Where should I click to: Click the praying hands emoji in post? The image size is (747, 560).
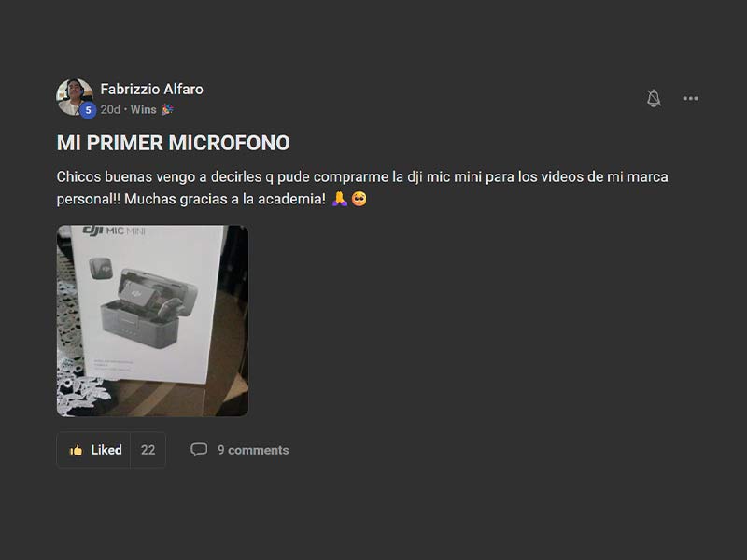pyautogui.click(x=339, y=199)
